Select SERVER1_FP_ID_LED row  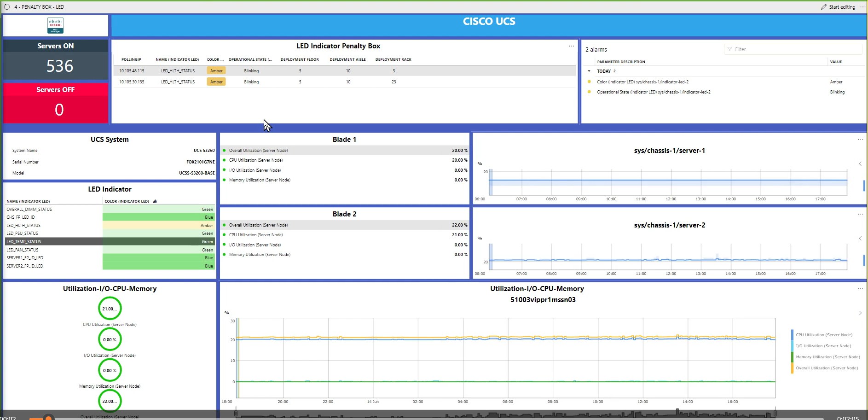[110, 258]
